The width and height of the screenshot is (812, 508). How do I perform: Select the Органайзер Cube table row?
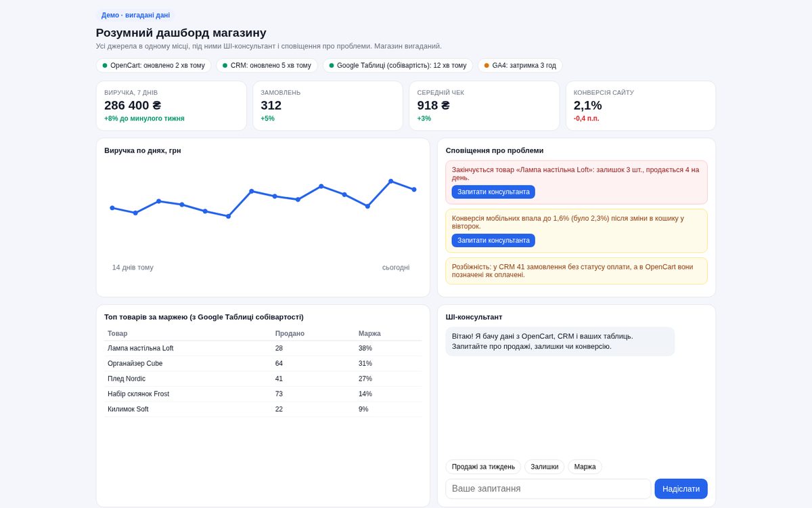(x=263, y=364)
